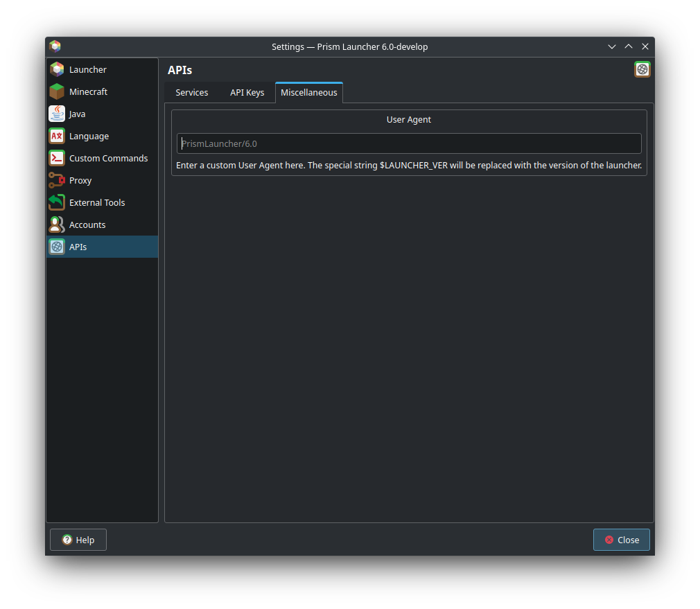Switch to the API Keys tab

point(247,93)
